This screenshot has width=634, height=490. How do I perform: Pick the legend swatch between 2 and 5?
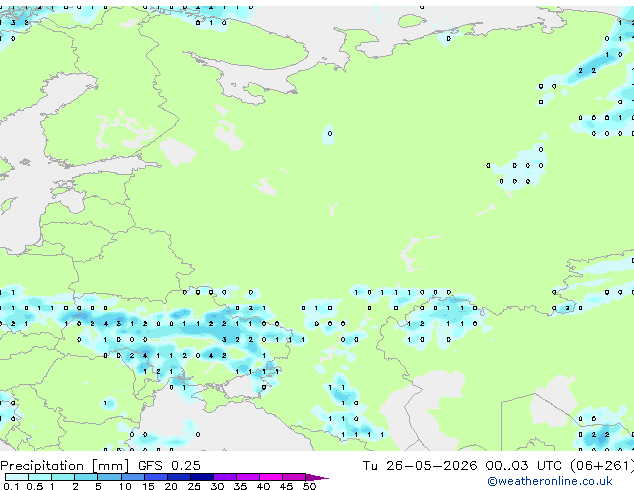(86, 477)
